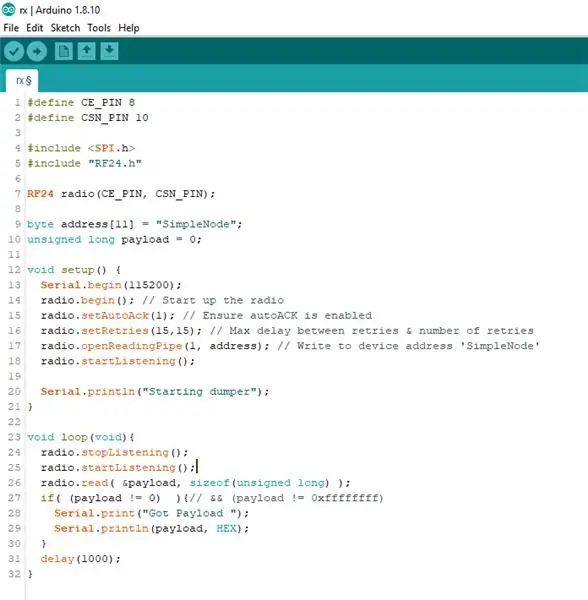Screen dimensions: 588x600
Task: Create a new sketch with New icon
Action: click(x=64, y=51)
